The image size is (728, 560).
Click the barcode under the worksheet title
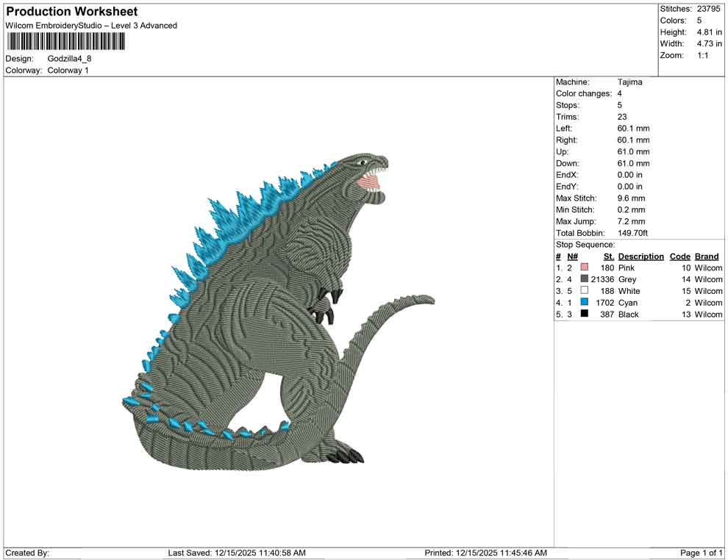pos(65,41)
